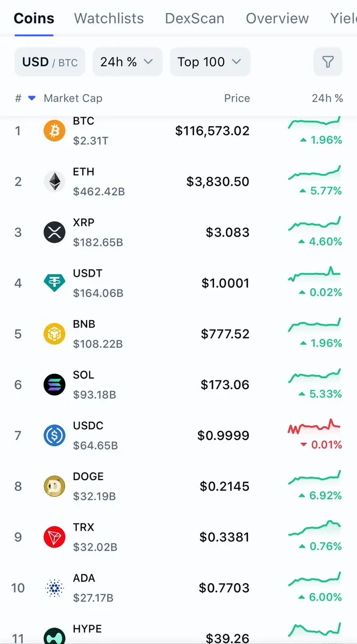Select the XRP coin logo
This screenshot has height=644, width=357.
coord(54,233)
